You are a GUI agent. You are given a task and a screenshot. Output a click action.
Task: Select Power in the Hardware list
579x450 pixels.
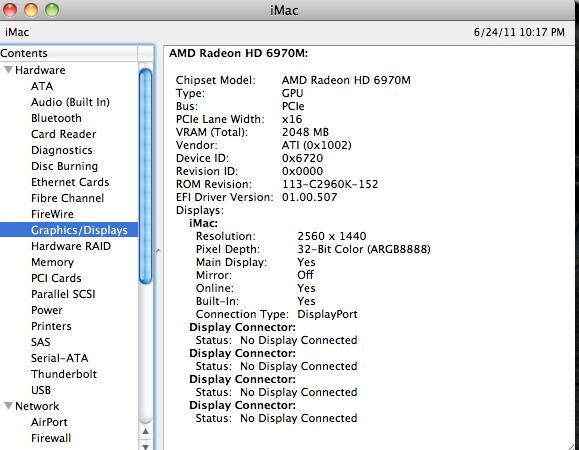[x=47, y=310]
